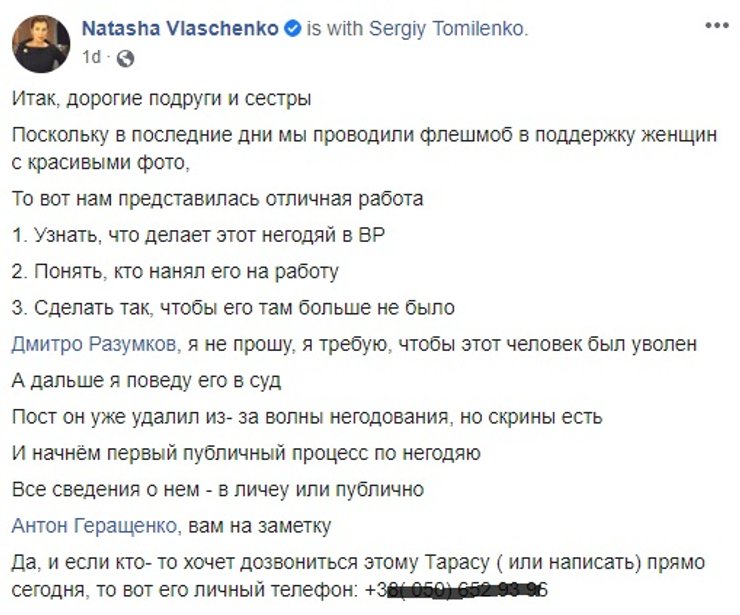The height and width of the screenshot is (615, 740).
Task: Click the public audience globe icon
Action: click(125, 58)
